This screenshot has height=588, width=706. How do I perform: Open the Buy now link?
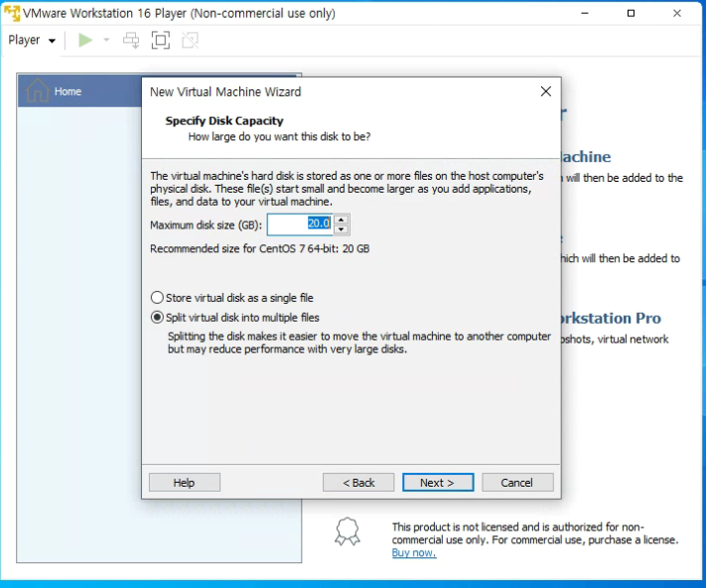[414, 552]
